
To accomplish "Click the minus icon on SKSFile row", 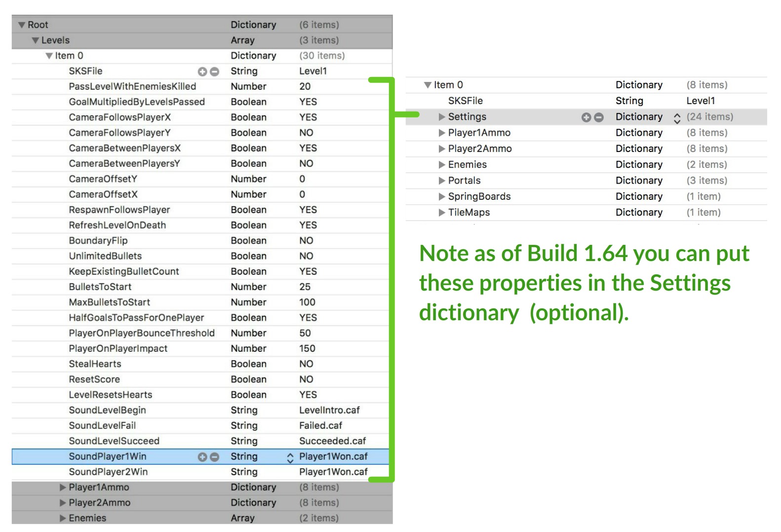I will (214, 72).
